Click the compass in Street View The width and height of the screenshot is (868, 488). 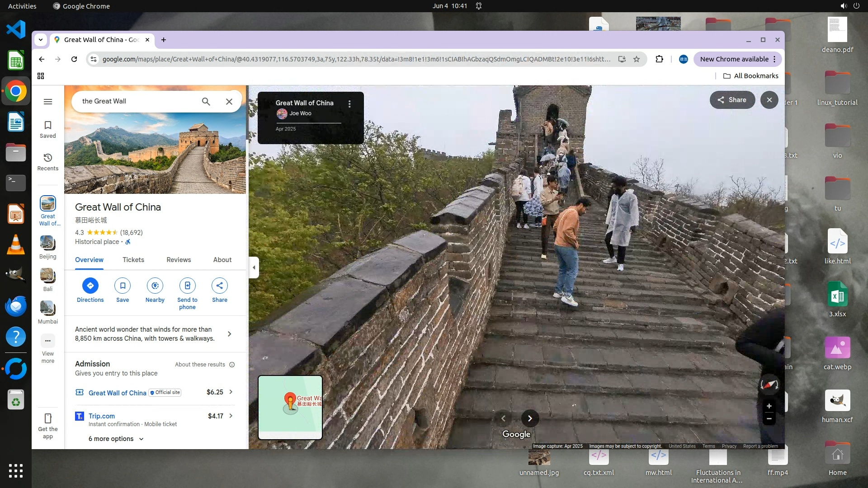coord(769,385)
